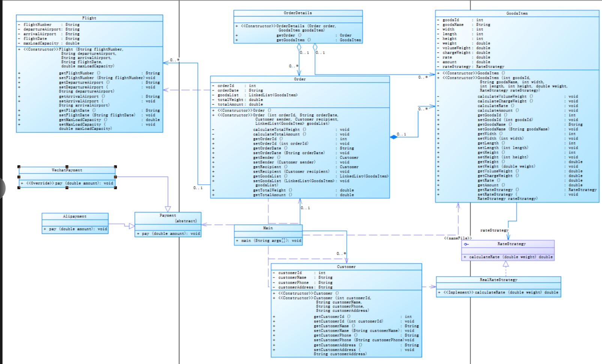This screenshot has width=602, height=364.
Task: Select orderId attribute in Order
Action: [234, 86]
